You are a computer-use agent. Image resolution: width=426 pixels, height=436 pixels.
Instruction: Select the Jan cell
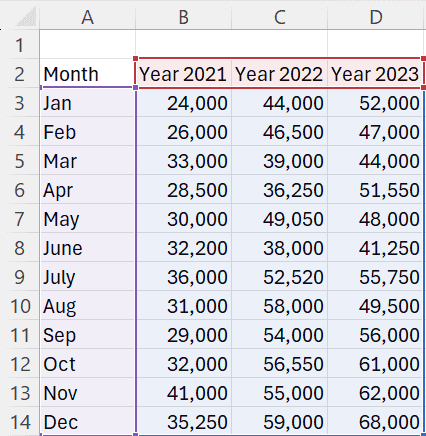(x=88, y=103)
